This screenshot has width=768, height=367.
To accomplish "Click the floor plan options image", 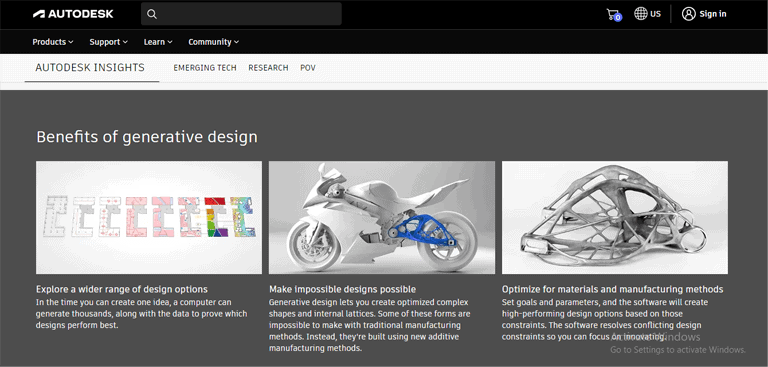I will 149,217.
